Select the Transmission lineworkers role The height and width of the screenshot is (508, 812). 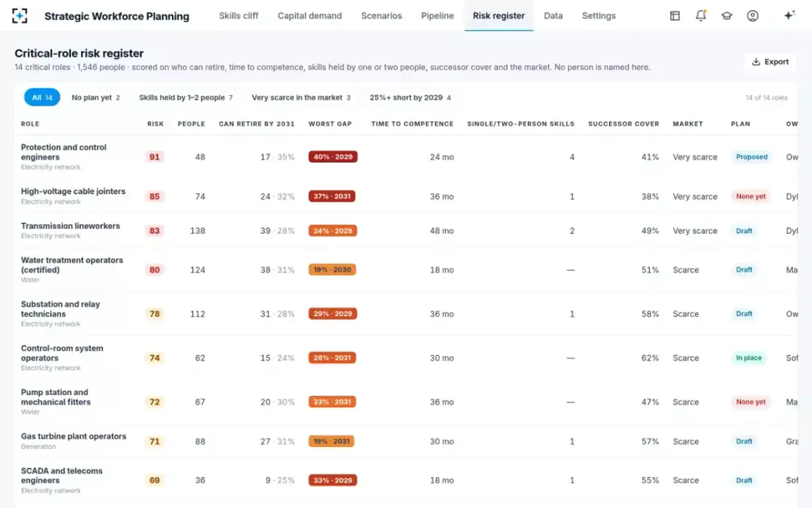click(x=70, y=226)
